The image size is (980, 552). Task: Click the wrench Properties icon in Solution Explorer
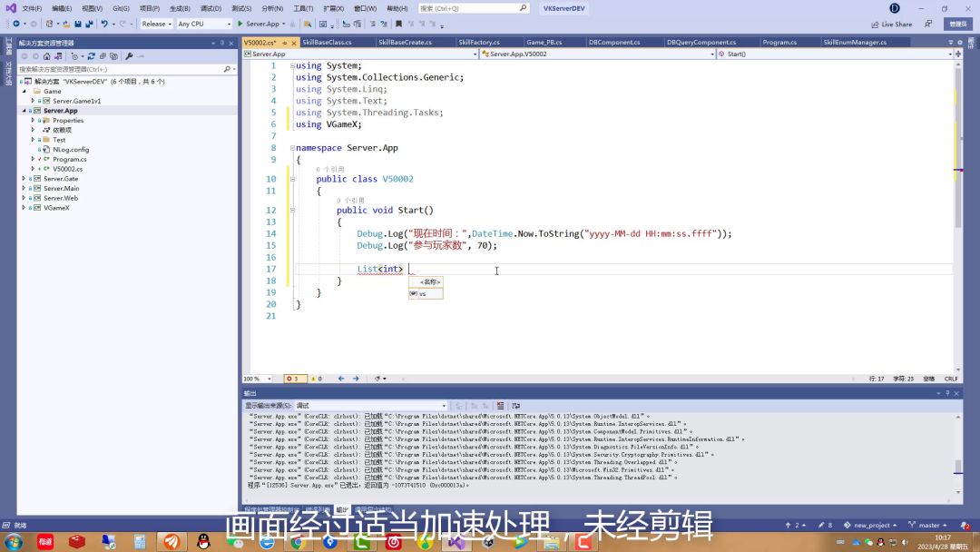coord(131,56)
